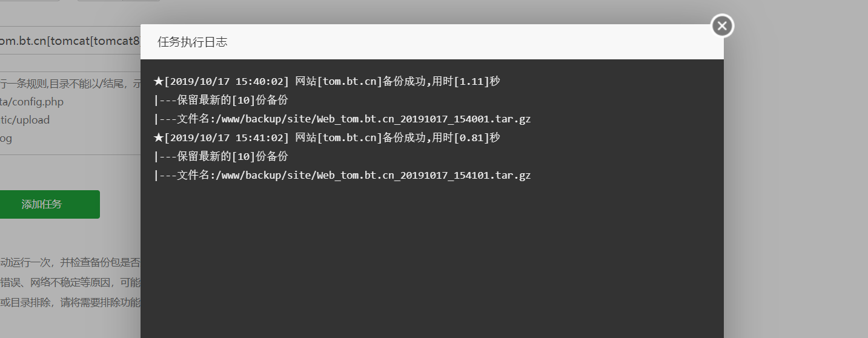Click the 'og' line in the exclusion textarea
The image size is (868, 338).
pos(6,138)
